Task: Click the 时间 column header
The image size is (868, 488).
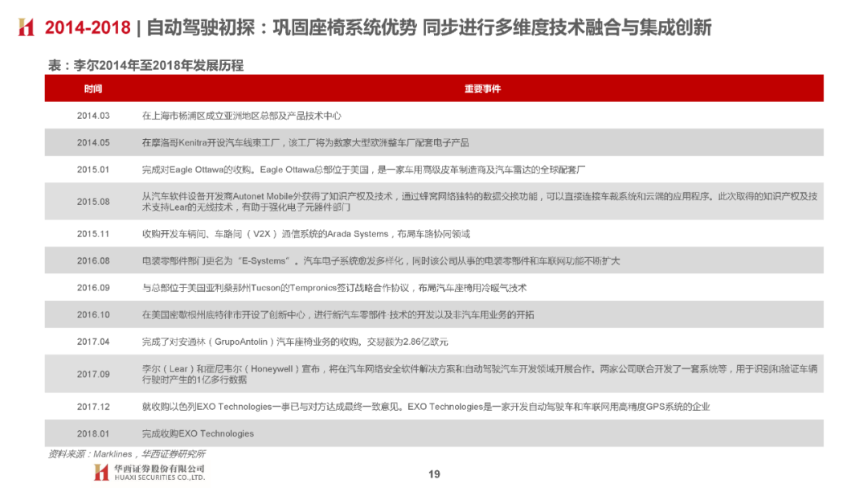Action: click(x=93, y=88)
